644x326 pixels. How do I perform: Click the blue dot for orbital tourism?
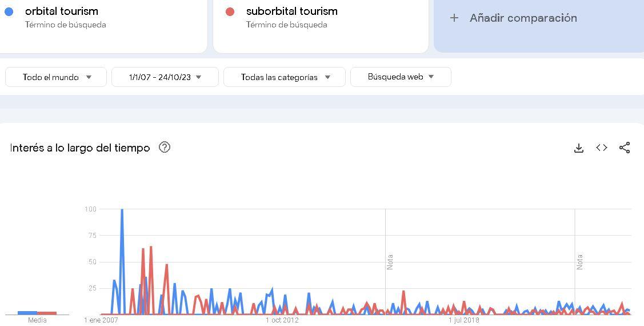9,11
